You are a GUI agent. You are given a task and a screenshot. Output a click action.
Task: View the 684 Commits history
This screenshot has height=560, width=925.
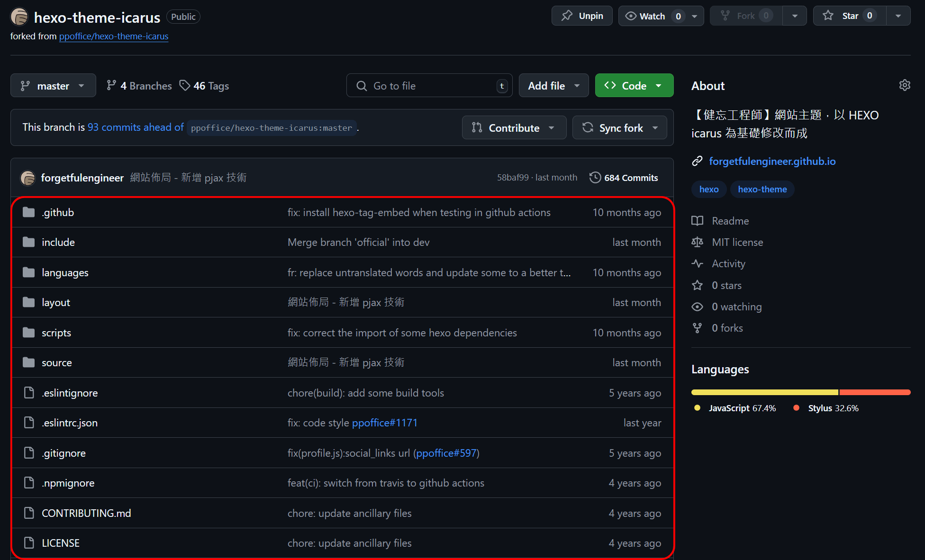point(624,178)
